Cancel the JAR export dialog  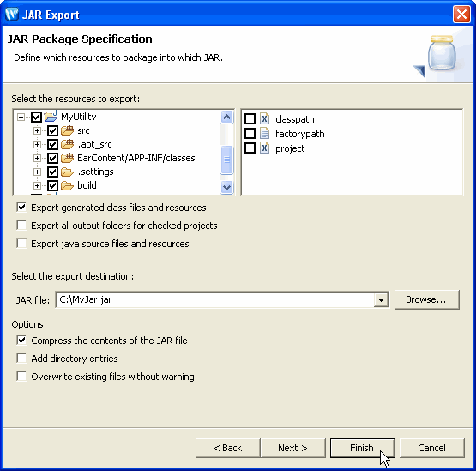[x=432, y=448]
